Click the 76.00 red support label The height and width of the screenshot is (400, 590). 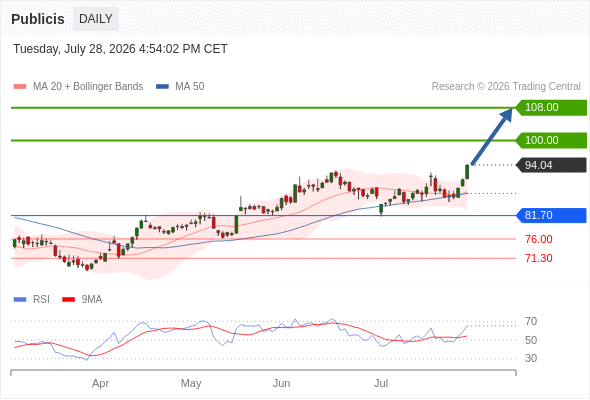point(538,239)
